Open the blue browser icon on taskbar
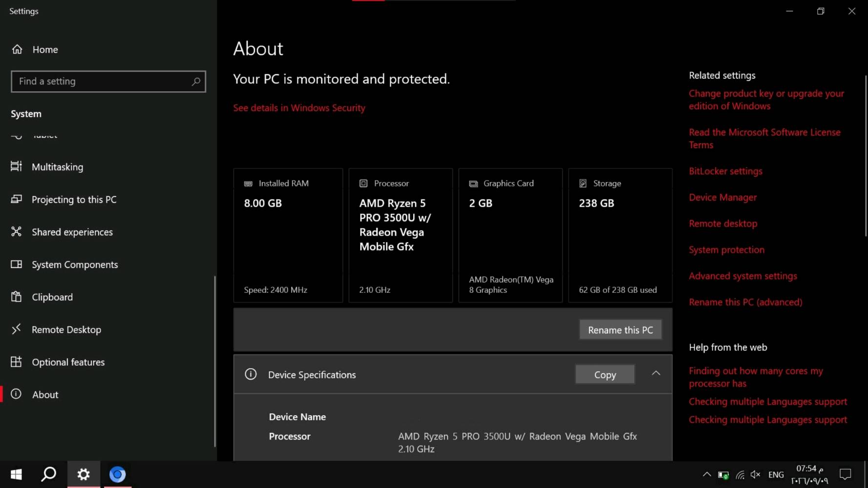The width and height of the screenshot is (868, 488). [x=117, y=474]
